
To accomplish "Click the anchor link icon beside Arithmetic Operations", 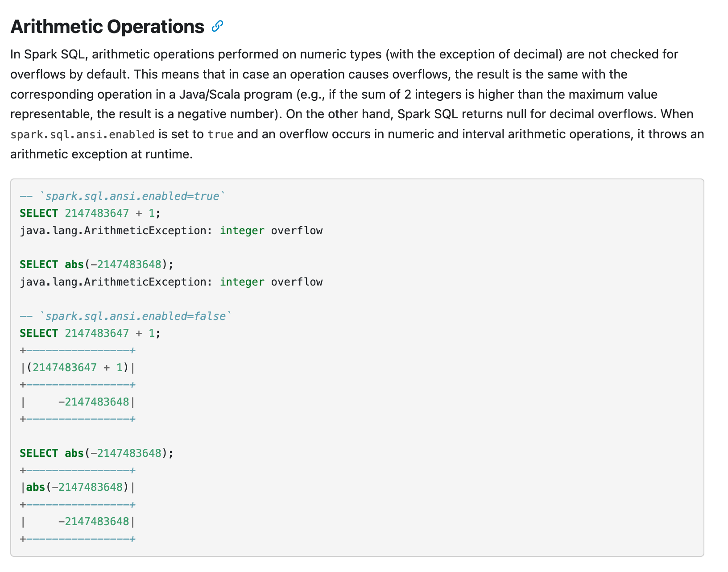I will (217, 26).
